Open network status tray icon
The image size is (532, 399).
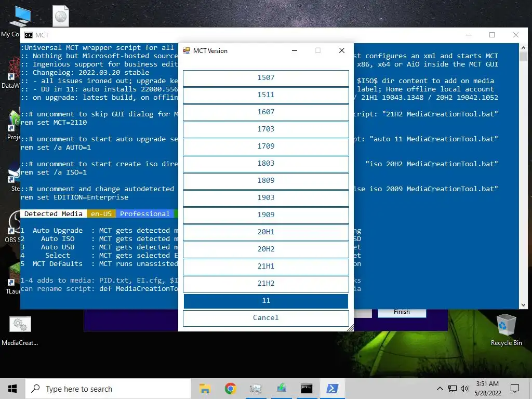coord(453,389)
